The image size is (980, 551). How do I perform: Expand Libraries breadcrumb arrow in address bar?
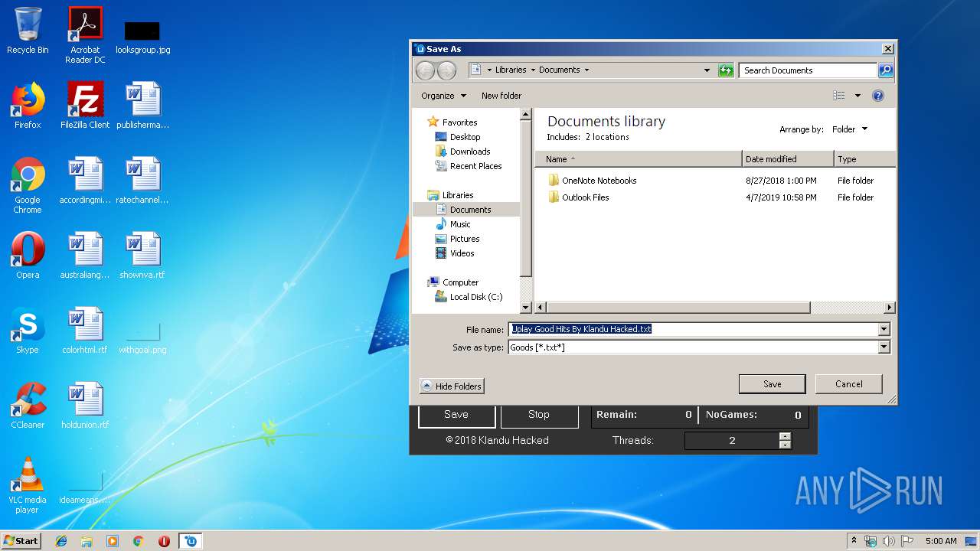coord(533,70)
